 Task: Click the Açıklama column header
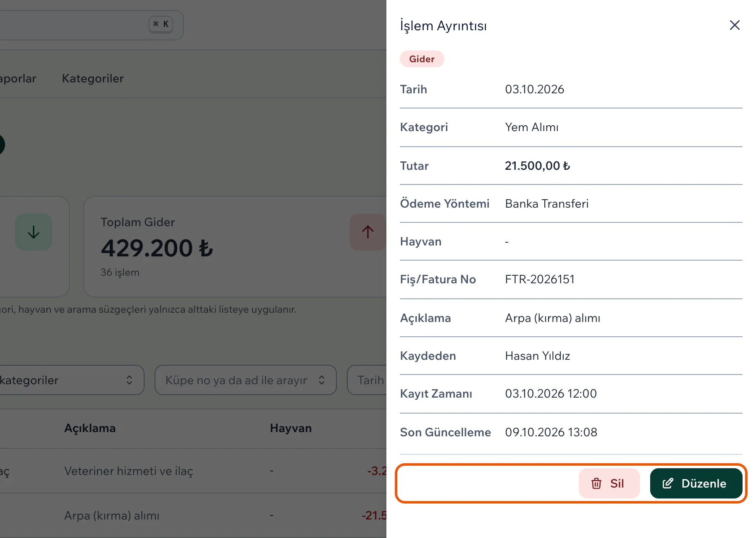point(90,428)
